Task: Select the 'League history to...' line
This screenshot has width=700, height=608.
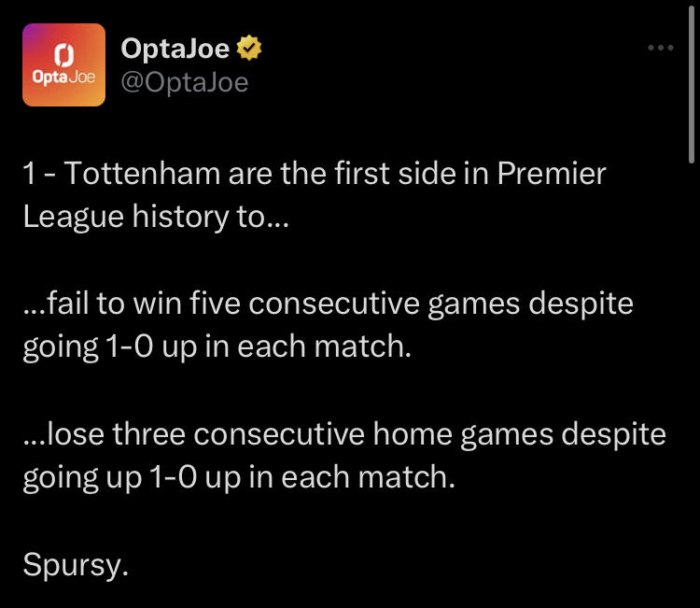Action: pyautogui.click(x=156, y=218)
